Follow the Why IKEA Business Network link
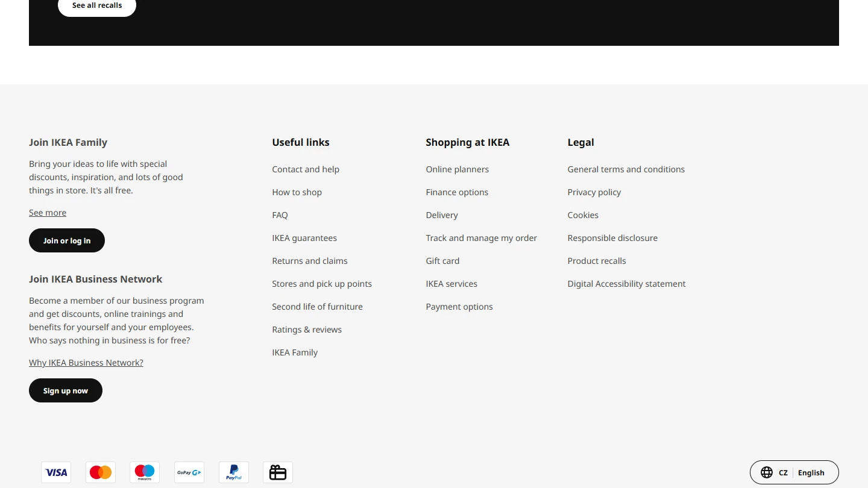The image size is (868, 488). pos(86,363)
